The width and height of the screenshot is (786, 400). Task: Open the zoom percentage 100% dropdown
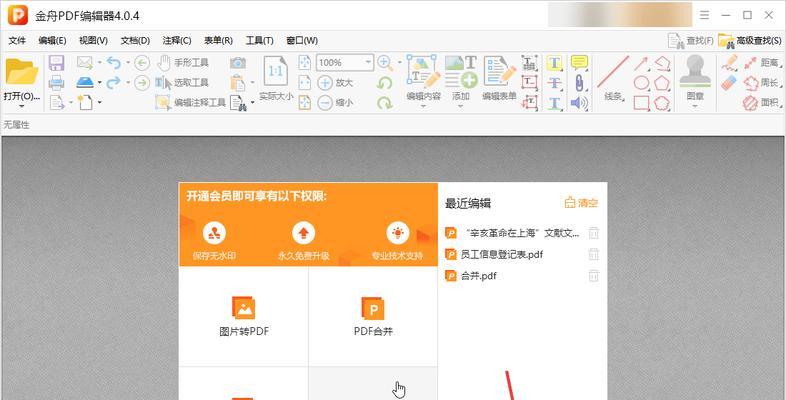[368, 63]
